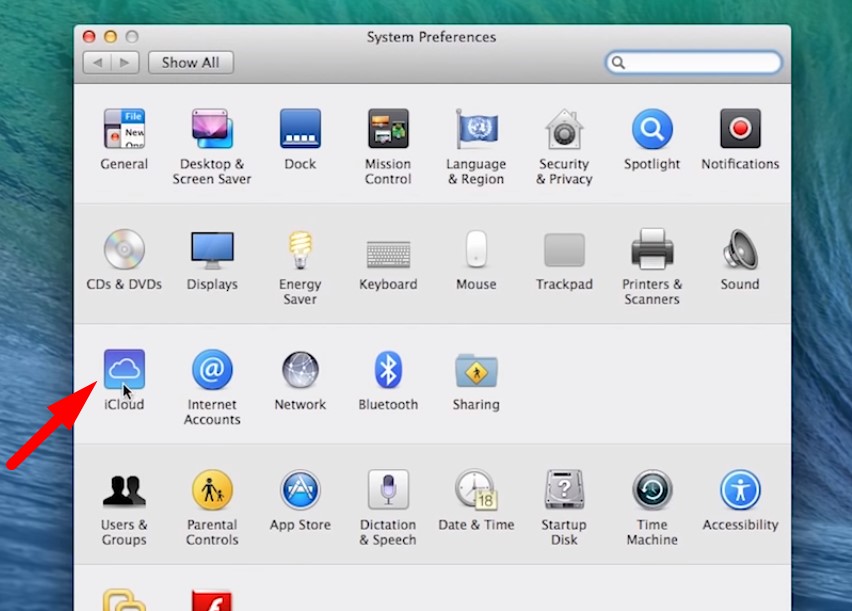852x611 pixels.
Task: Open Startup Disk preferences
Action: click(564, 490)
